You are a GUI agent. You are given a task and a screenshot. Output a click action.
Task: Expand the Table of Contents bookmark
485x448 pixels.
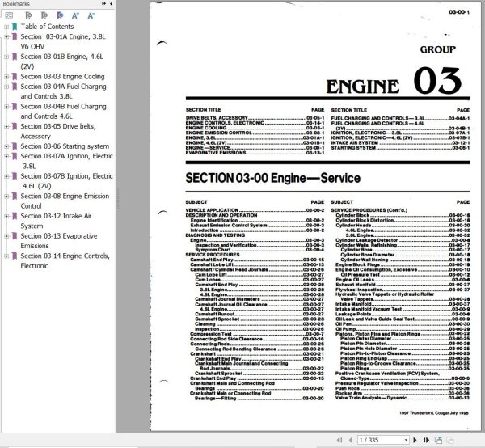click(x=6, y=27)
